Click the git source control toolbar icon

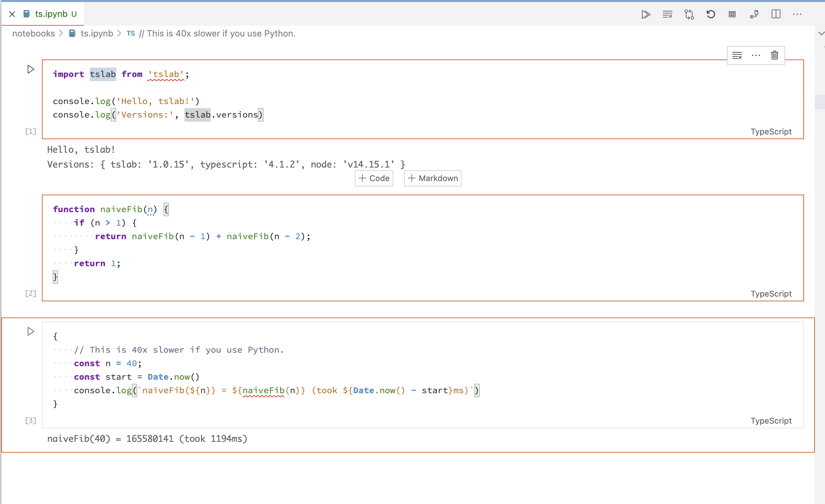689,14
